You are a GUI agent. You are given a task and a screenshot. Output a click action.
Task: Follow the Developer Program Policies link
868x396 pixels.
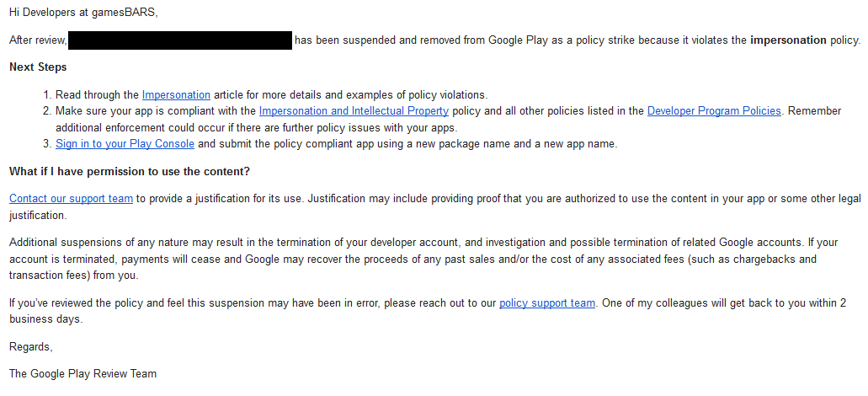click(x=714, y=111)
